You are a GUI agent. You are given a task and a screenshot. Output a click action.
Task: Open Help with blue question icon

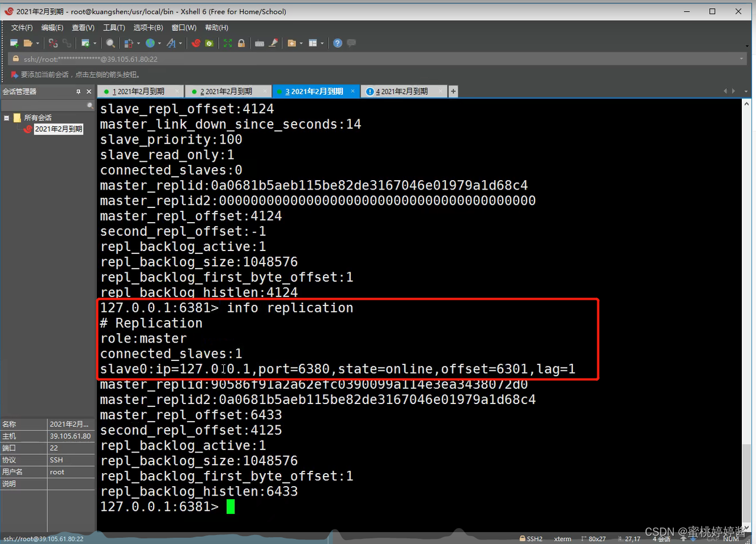tap(338, 43)
